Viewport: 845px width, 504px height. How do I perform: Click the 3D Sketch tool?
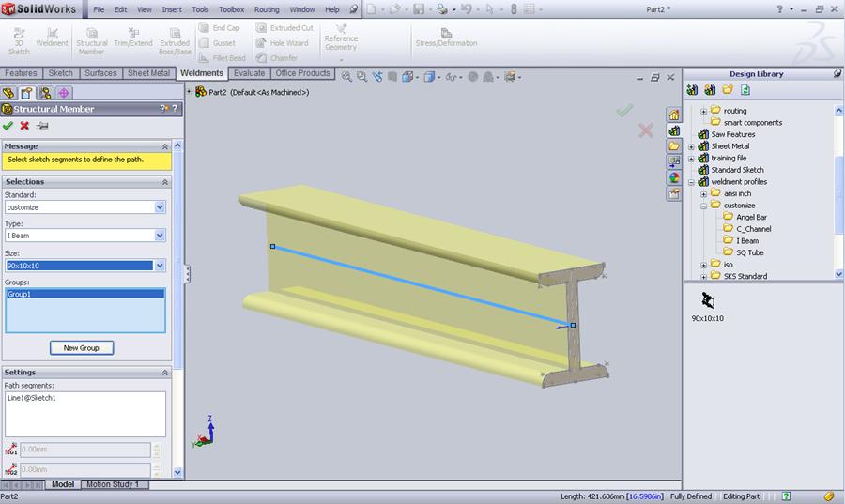pyautogui.click(x=19, y=41)
